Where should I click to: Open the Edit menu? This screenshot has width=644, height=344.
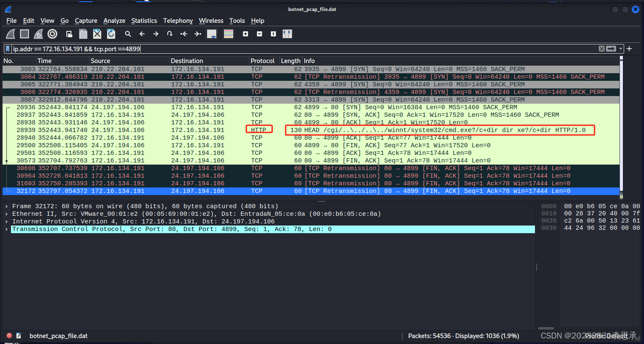click(x=29, y=21)
